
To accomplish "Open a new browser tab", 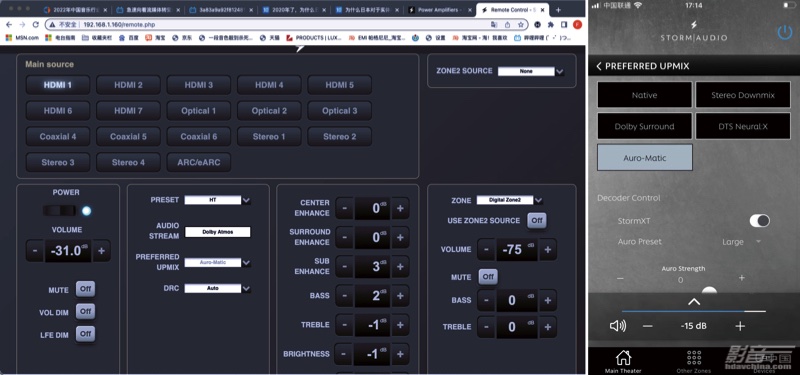I will [558, 10].
